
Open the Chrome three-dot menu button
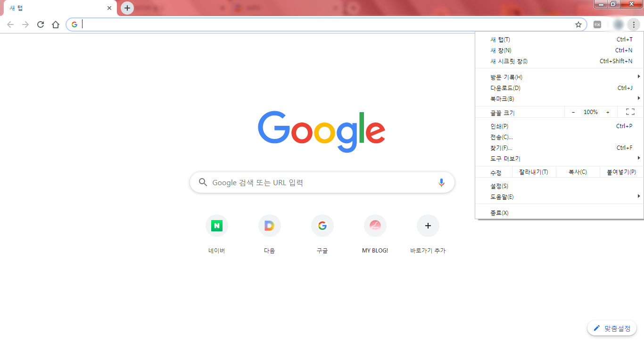pyautogui.click(x=634, y=24)
